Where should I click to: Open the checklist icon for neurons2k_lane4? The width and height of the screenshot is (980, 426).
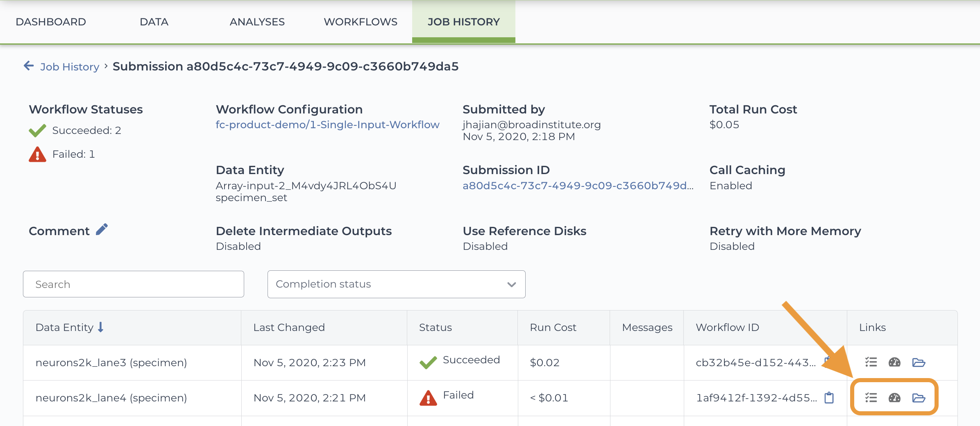(x=871, y=397)
